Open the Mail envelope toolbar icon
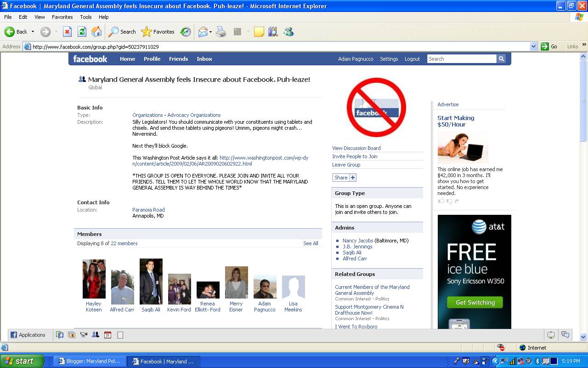Screen dimensions: 588x368 pyautogui.click(x=203, y=32)
